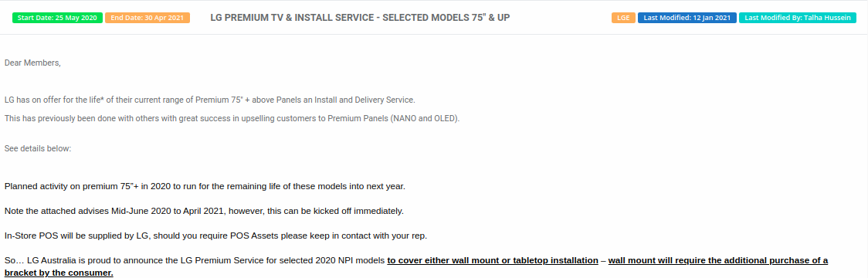Click the LG PREMIUM TV & INSTALL SERVICE title
The image size is (868, 278).
click(361, 18)
